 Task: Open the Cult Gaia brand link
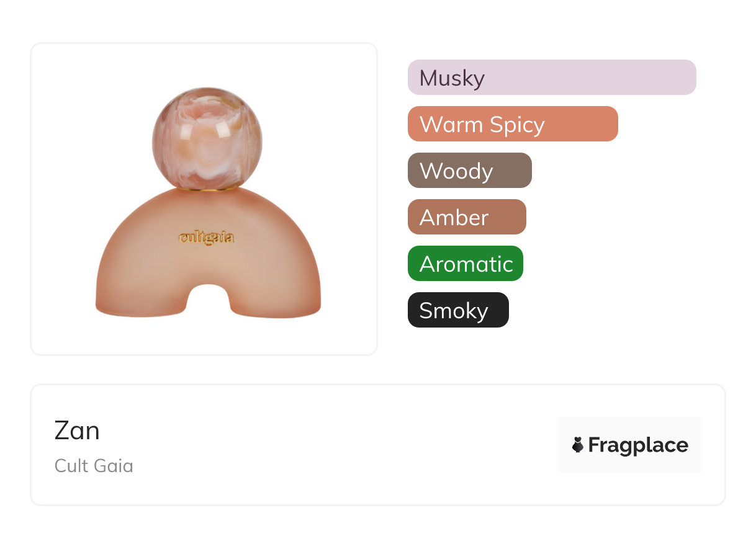tap(94, 466)
